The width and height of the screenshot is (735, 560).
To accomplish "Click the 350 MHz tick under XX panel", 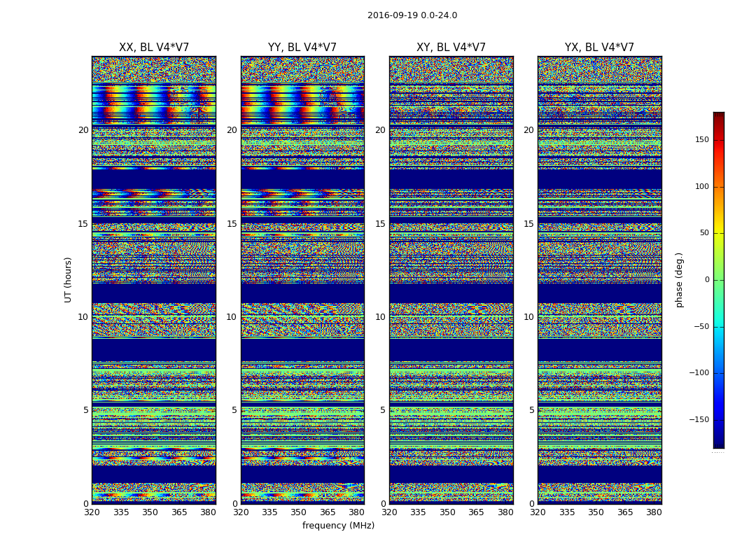I will pos(150,512).
